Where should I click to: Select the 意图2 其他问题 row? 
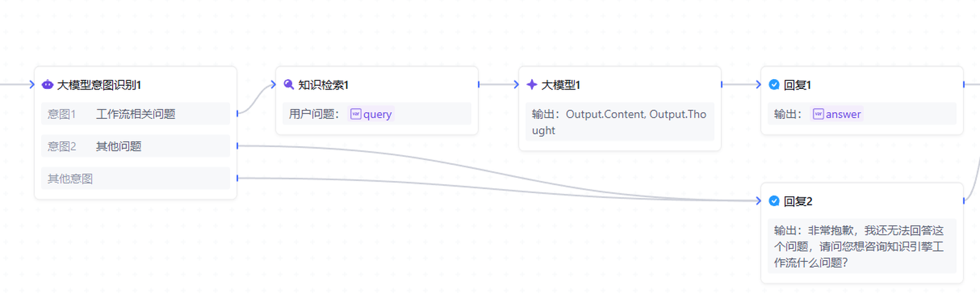point(135,147)
